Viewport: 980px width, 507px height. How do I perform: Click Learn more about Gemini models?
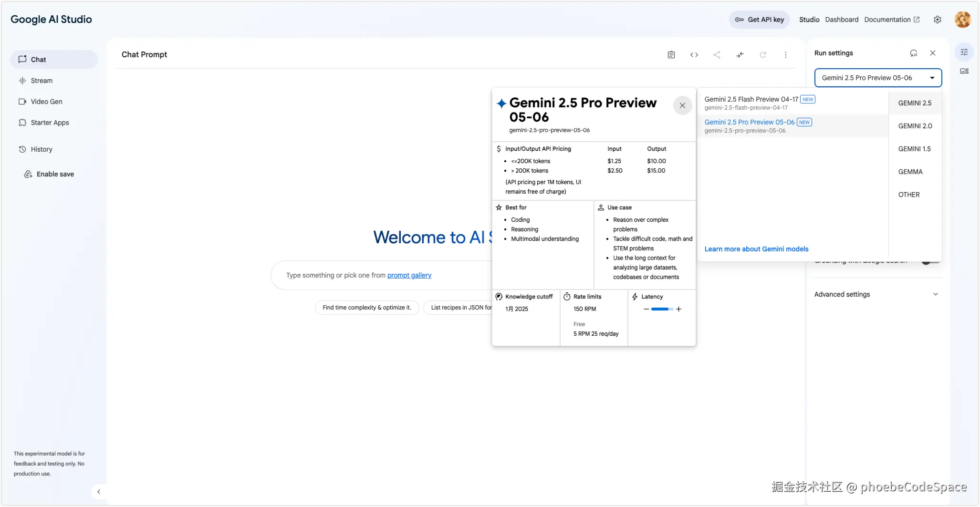click(756, 249)
